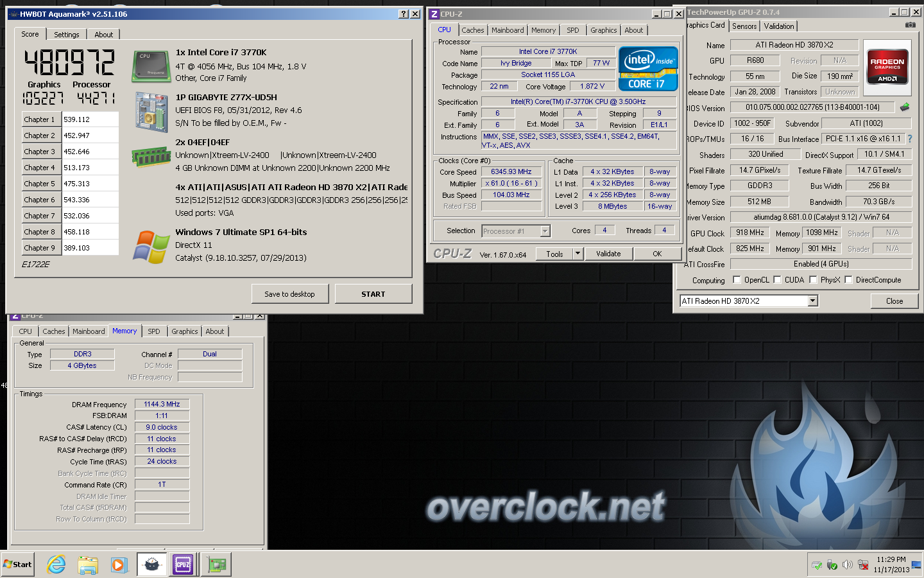Click the DRAM Frequency 1144.3 MHz field
The width and height of the screenshot is (924, 578).
pyautogui.click(x=162, y=404)
